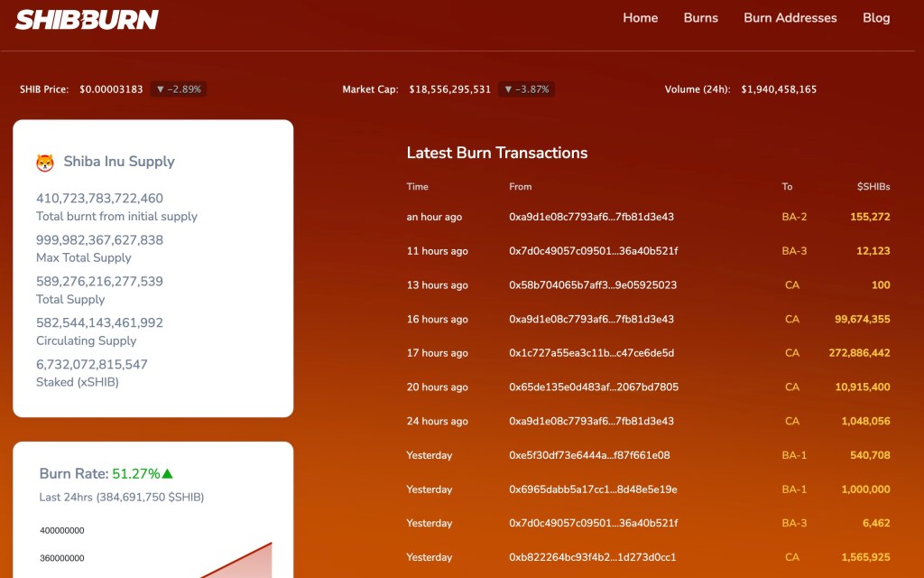This screenshot has height=578, width=924.
Task: Click the green burn rate up arrow
Action: 168,473
